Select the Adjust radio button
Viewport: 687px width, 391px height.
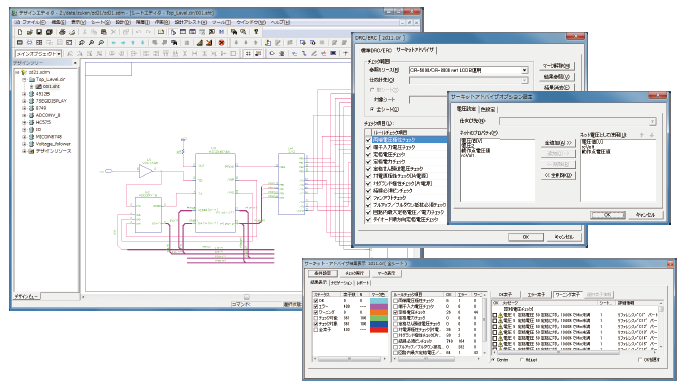click(522, 360)
